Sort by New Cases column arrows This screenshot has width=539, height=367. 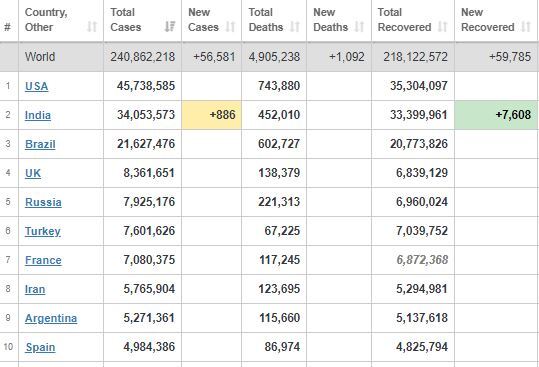pyautogui.click(x=230, y=26)
